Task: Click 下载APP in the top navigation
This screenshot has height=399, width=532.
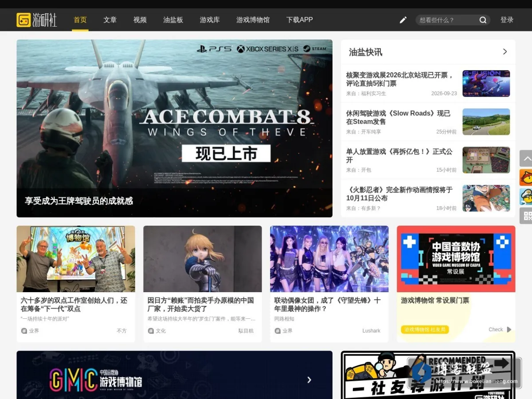Action: pyautogui.click(x=299, y=20)
